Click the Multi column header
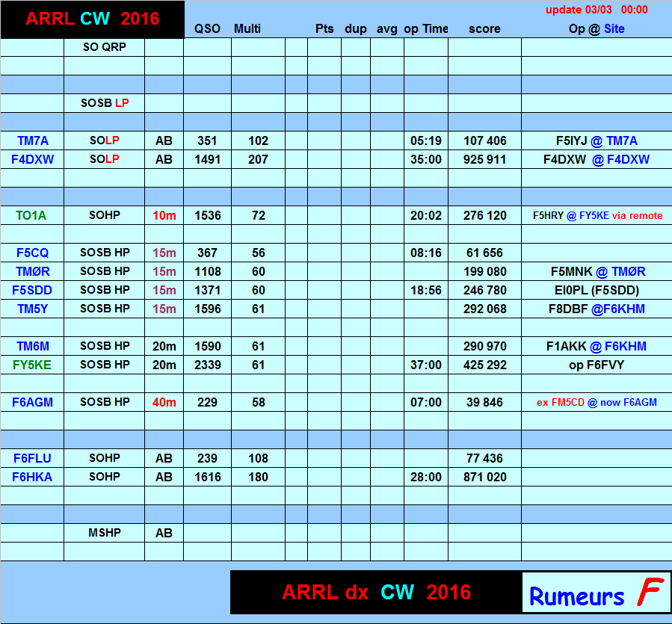672x624 pixels. coord(247,29)
